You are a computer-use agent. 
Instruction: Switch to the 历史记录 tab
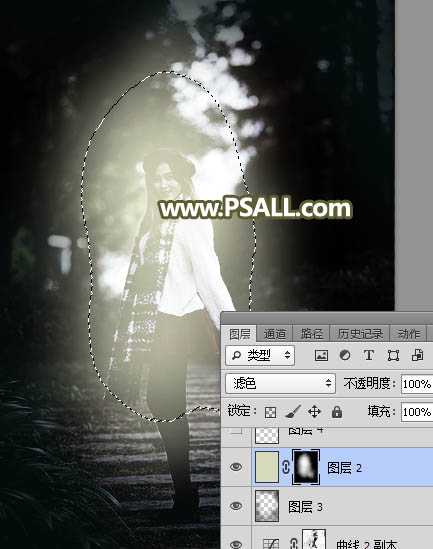(x=360, y=334)
